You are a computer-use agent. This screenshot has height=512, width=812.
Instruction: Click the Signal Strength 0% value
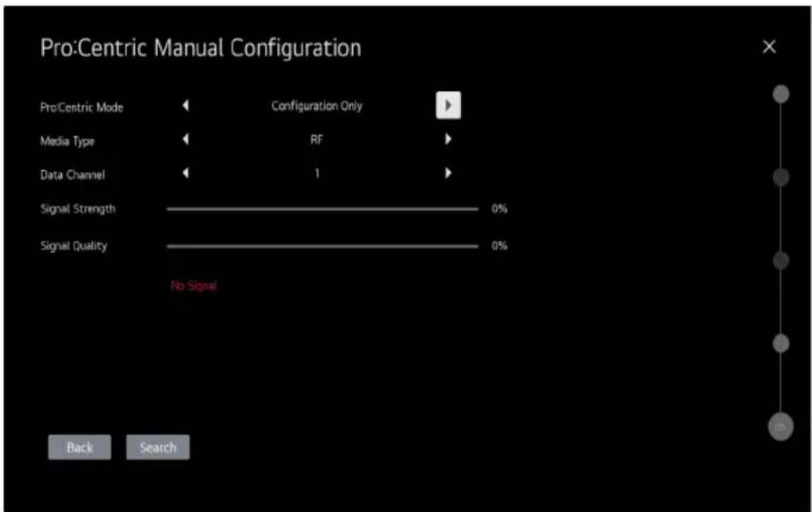click(499, 209)
